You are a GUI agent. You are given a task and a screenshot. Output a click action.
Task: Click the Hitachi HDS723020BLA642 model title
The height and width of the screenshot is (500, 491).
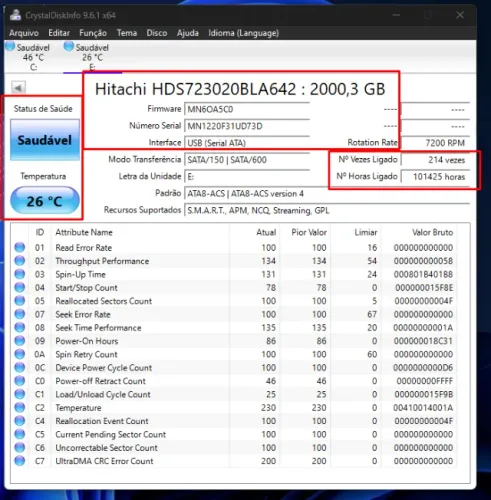point(240,89)
